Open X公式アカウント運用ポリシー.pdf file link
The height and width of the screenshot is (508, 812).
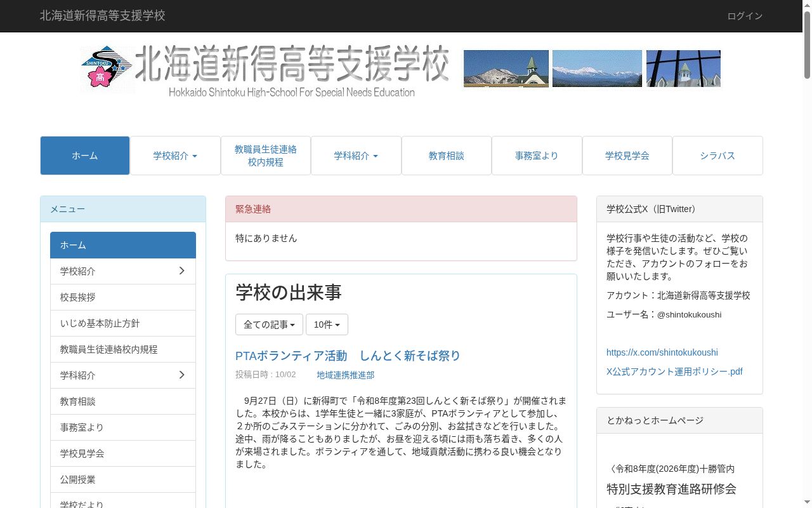tap(674, 371)
